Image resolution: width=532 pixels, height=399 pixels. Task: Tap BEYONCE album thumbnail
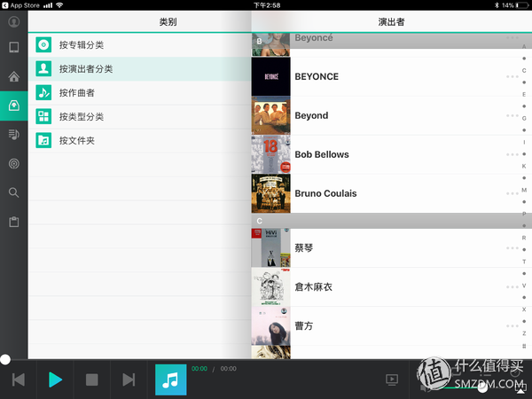(270, 76)
